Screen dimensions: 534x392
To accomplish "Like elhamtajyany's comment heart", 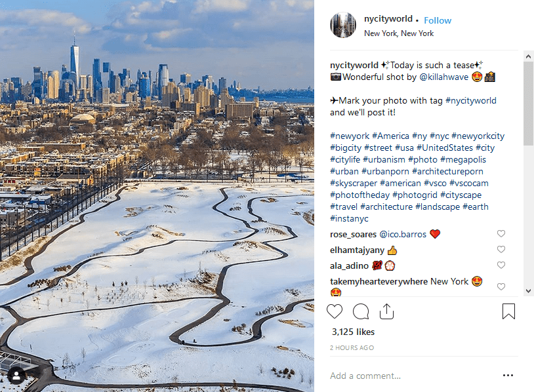I will (x=501, y=249).
